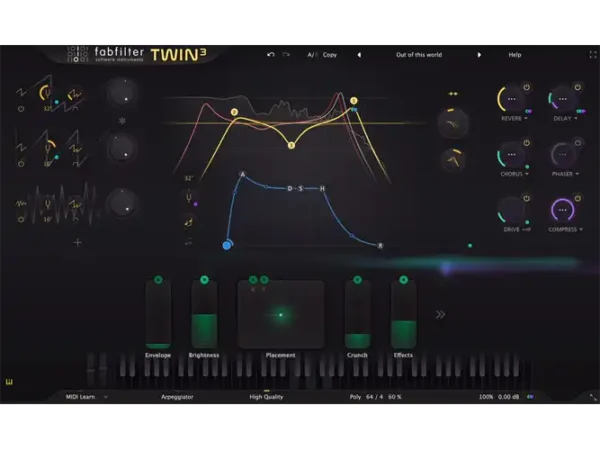
Task: Click first oscillator tuning fork knob
Action: [47, 93]
